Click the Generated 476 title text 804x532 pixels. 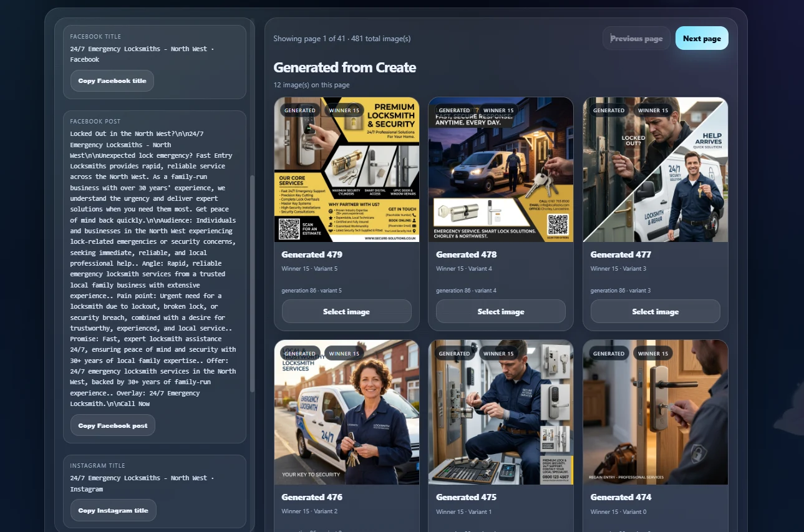coord(312,497)
